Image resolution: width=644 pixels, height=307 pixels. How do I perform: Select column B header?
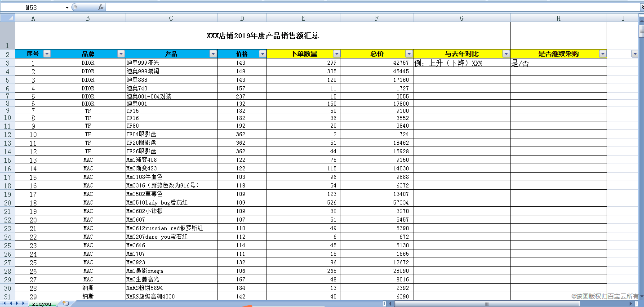pyautogui.click(x=88, y=18)
